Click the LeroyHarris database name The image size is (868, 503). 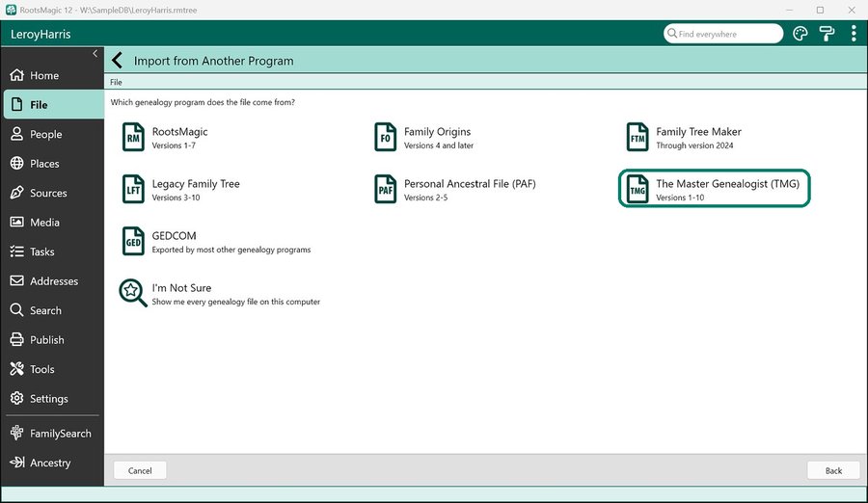[41, 34]
